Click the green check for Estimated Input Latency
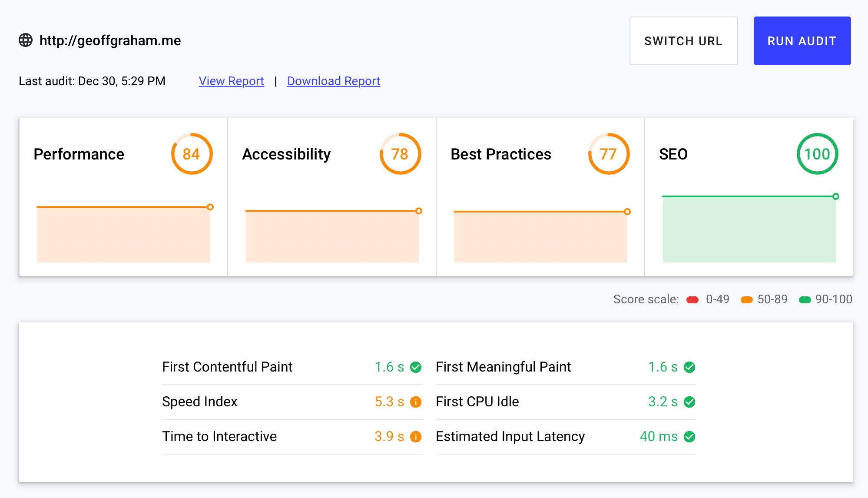The width and height of the screenshot is (868, 498). point(689,437)
